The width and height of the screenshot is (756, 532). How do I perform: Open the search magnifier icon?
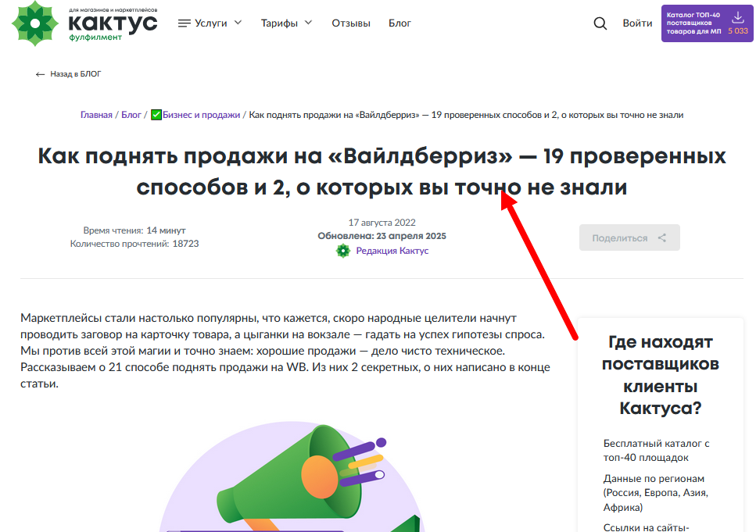coord(600,23)
